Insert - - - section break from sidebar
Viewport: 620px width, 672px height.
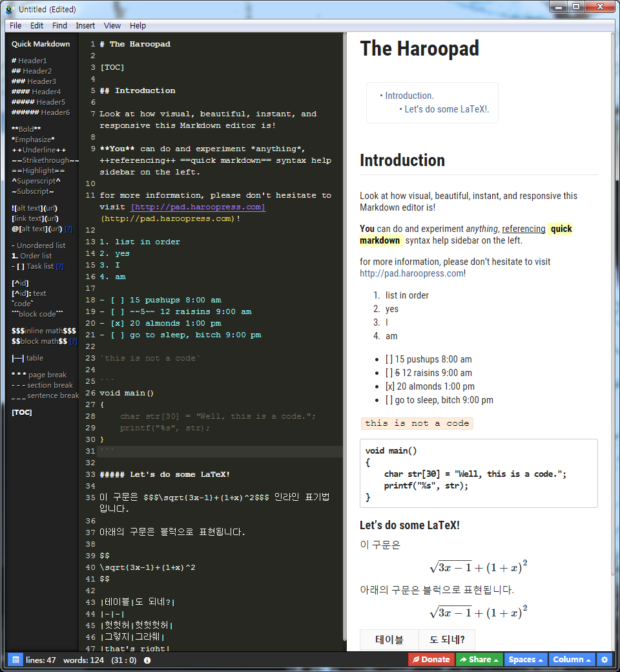tap(42, 385)
